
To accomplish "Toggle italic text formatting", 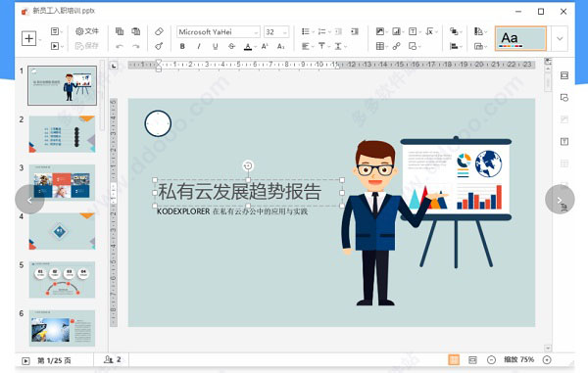I will coord(199,46).
